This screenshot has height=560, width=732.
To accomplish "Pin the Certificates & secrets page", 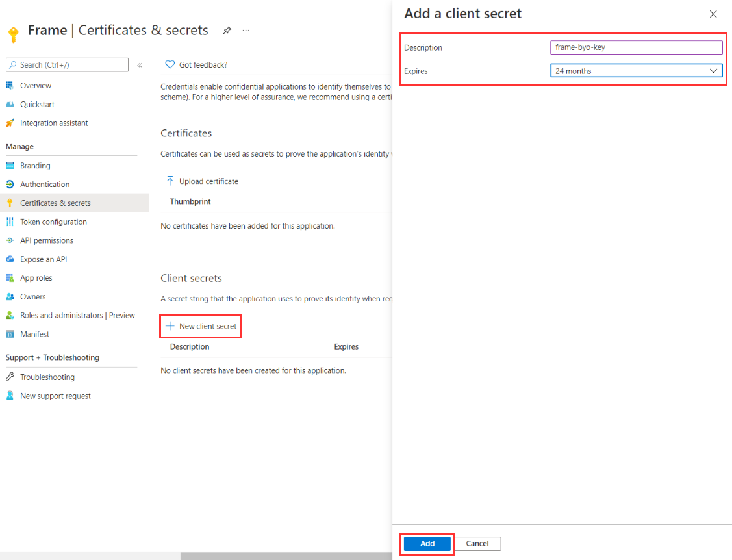I will click(227, 30).
